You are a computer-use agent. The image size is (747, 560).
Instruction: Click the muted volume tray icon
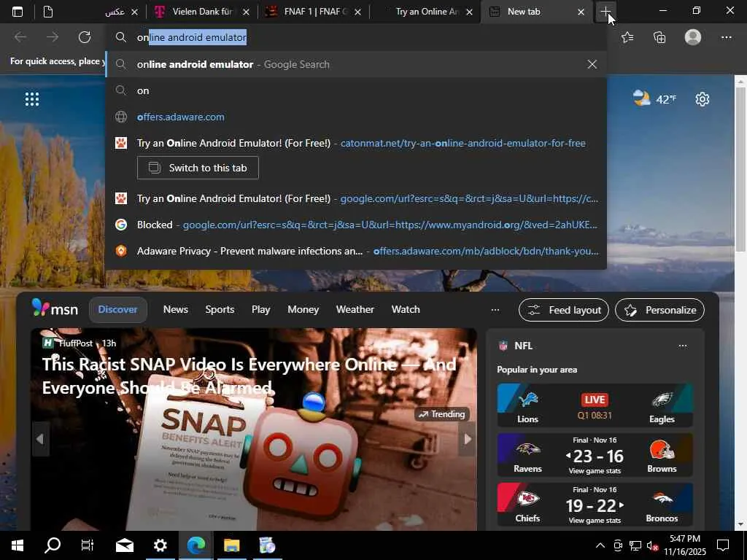(652, 545)
